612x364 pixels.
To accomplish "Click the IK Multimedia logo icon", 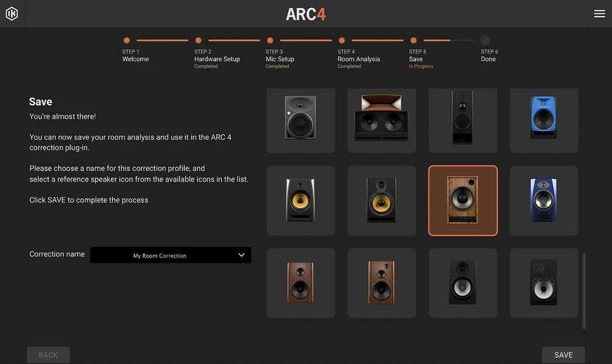I will point(12,13).
